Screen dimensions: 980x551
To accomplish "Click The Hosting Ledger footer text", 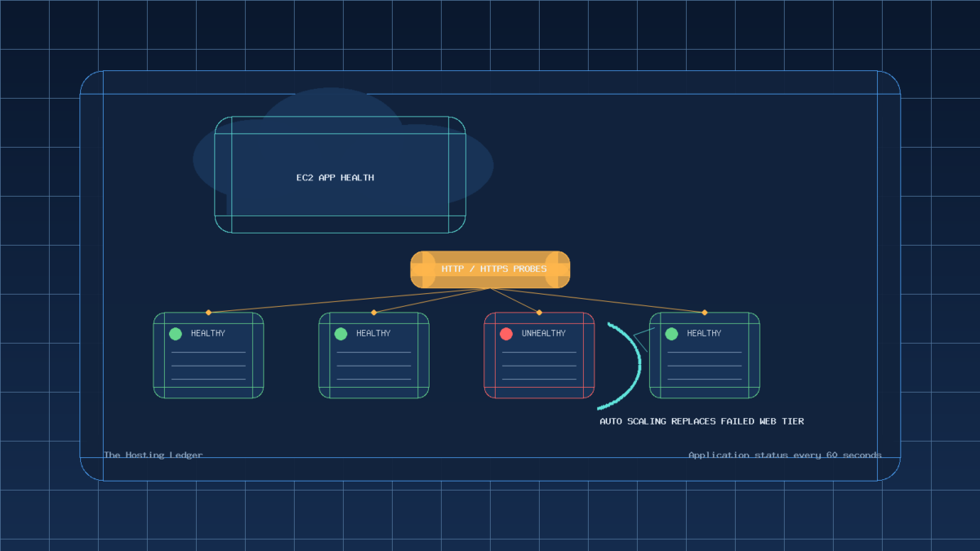I will 153,455.
